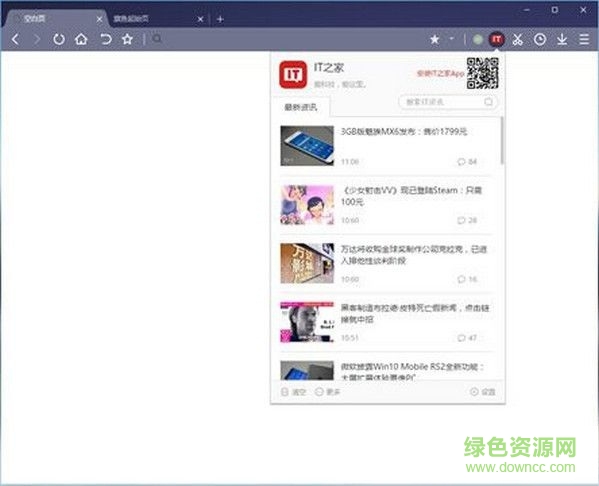Click the red install IT之家 App link
The width and height of the screenshot is (599, 486).
[x=440, y=73]
